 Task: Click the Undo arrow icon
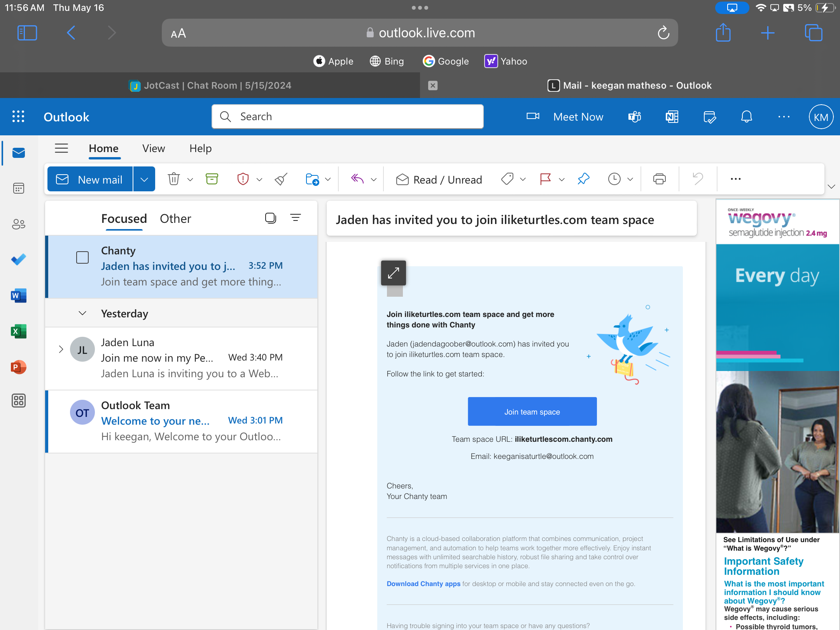click(698, 179)
